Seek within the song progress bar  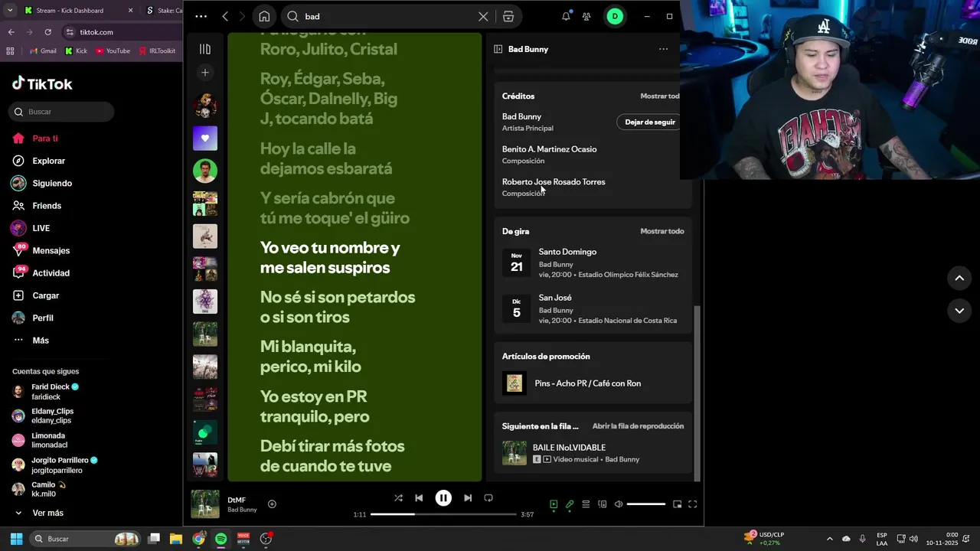444,514
